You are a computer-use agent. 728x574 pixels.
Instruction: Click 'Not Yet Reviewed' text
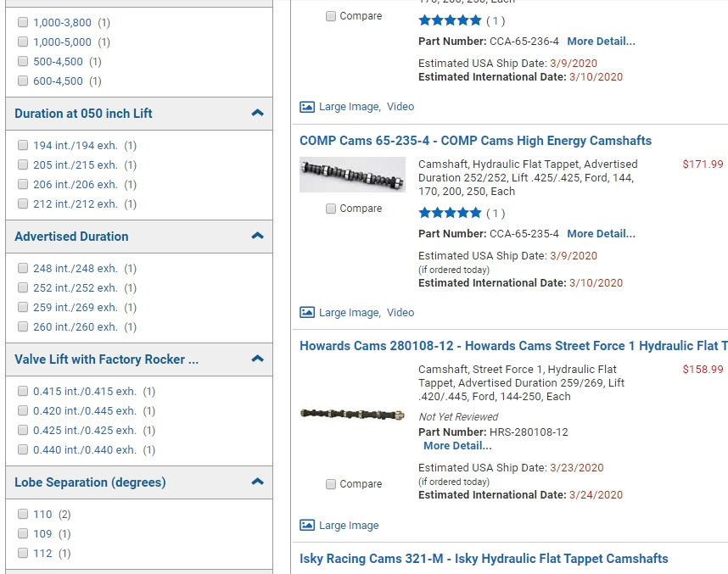pos(458,416)
